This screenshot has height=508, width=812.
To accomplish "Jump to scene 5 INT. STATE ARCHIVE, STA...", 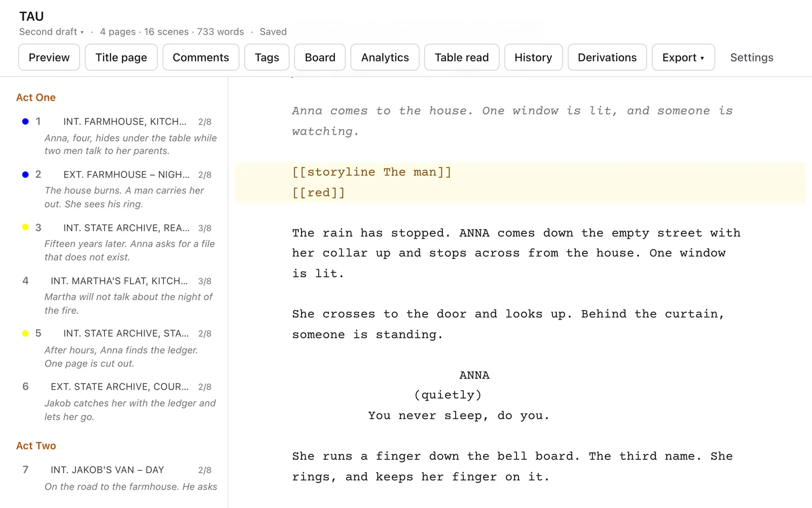I will [x=126, y=333].
